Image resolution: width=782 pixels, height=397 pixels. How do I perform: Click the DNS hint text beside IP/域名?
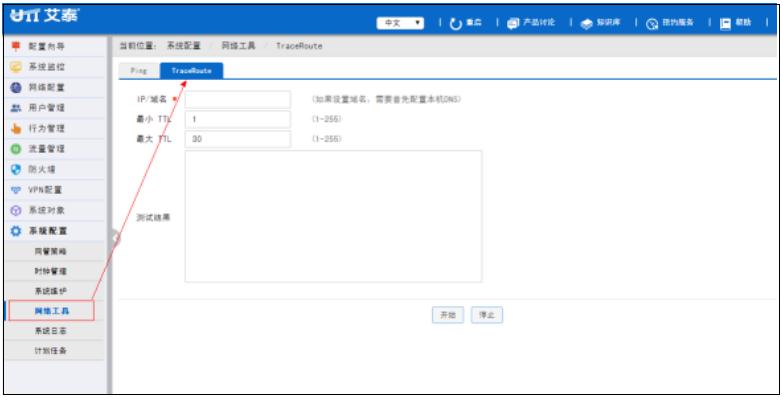click(387, 99)
